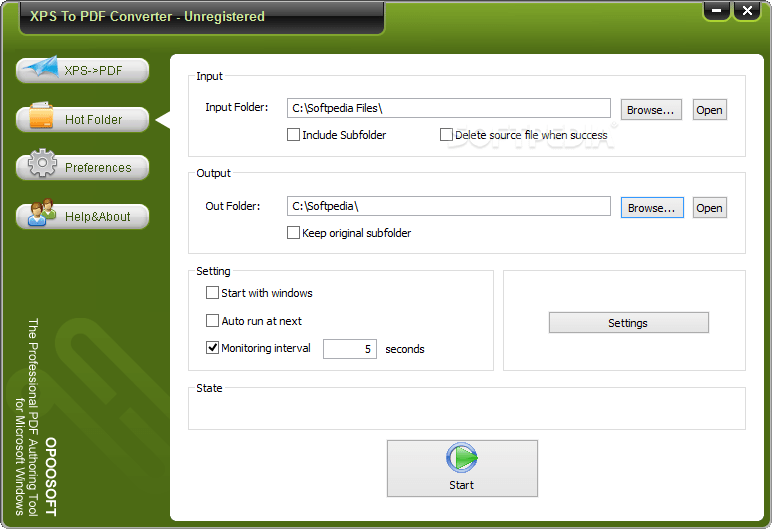Toggle Auto run at next checkbox
Image resolution: width=772 pixels, height=529 pixels.
212,321
